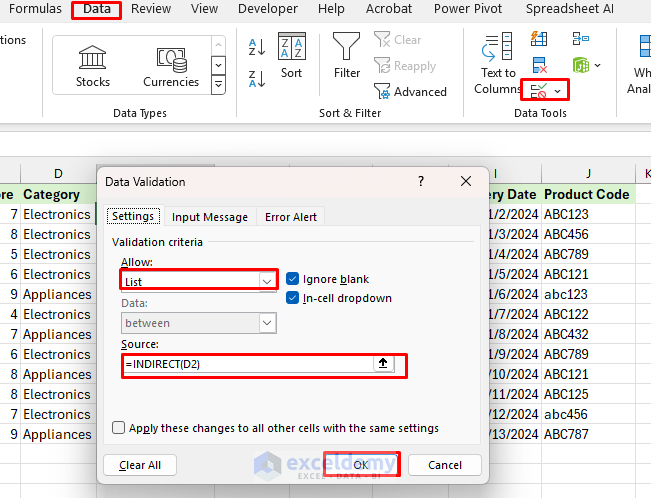651x498 pixels.
Task: Select the abc456 product code cell
Action: coord(588,414)
